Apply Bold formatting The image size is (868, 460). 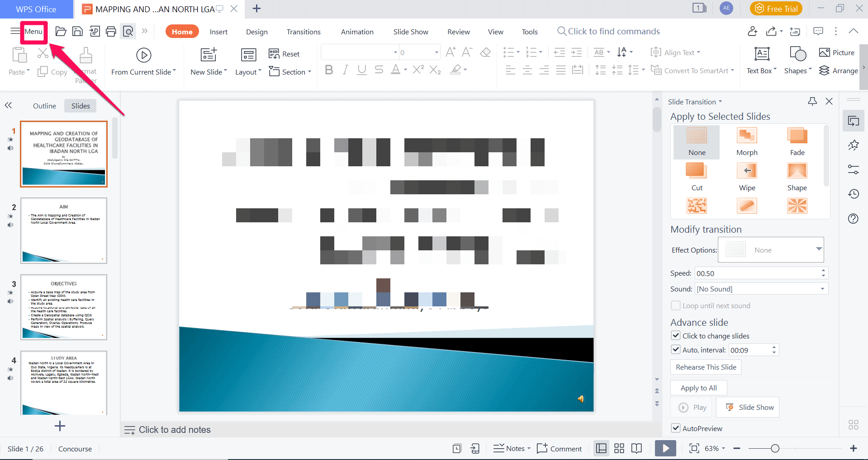coord(329,70)
